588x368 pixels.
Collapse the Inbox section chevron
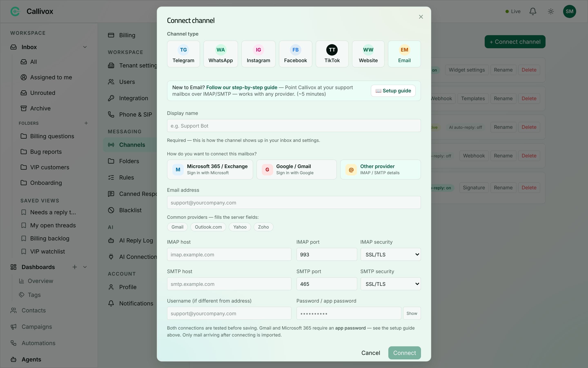(85, 47)
